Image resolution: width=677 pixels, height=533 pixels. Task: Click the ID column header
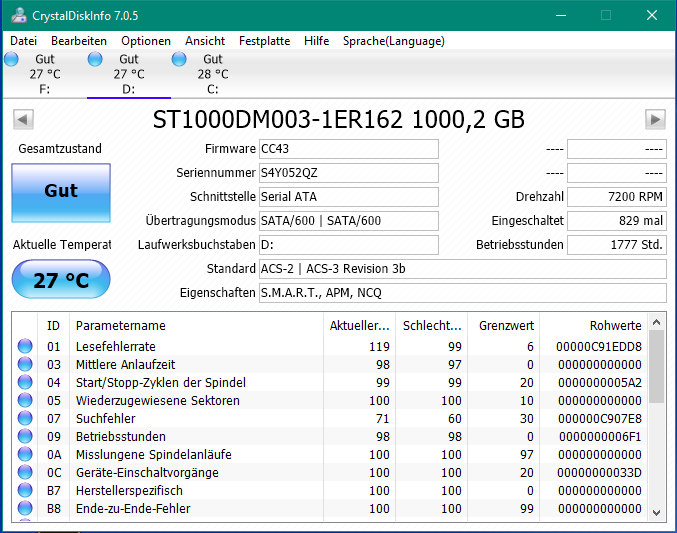54,325
